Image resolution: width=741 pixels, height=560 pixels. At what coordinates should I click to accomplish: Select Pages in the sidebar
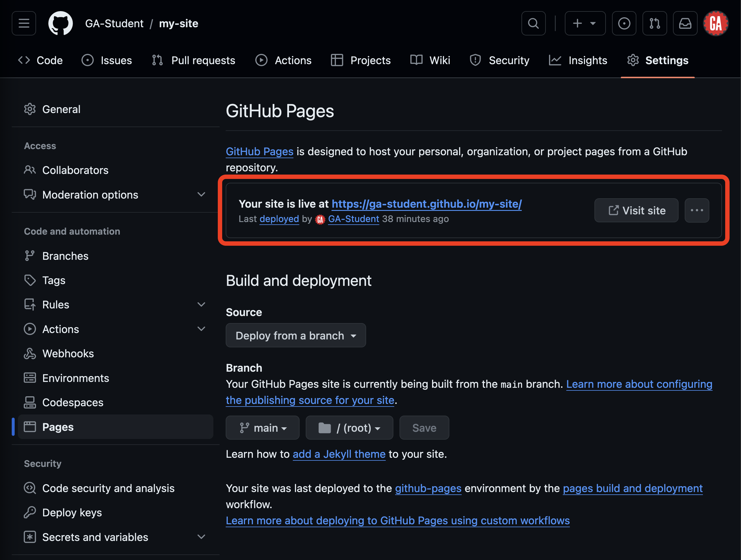58,427
